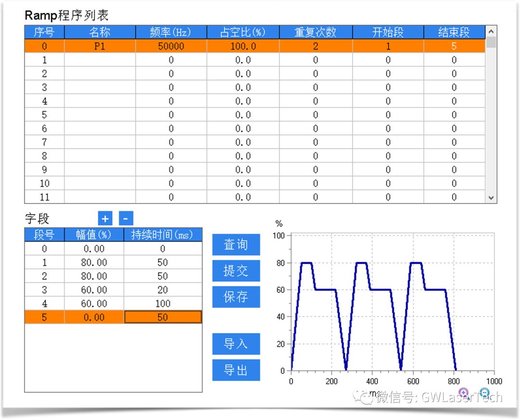Select the P1 name cell in row 0

click(x=100, y=46)
